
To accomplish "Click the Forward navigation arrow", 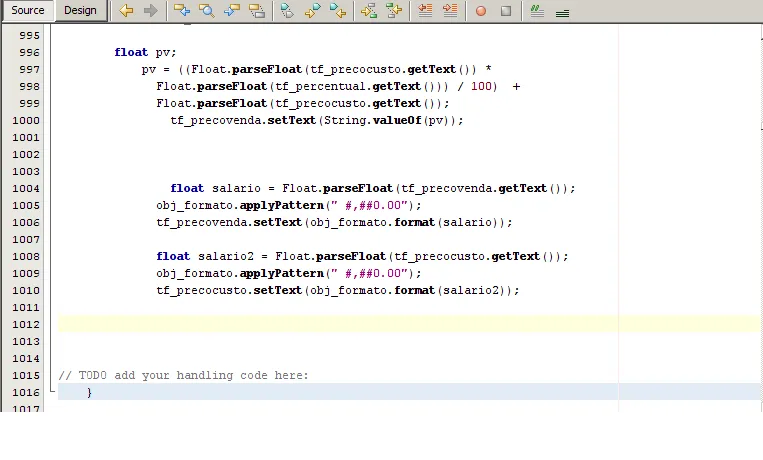I will coord(150,11).
